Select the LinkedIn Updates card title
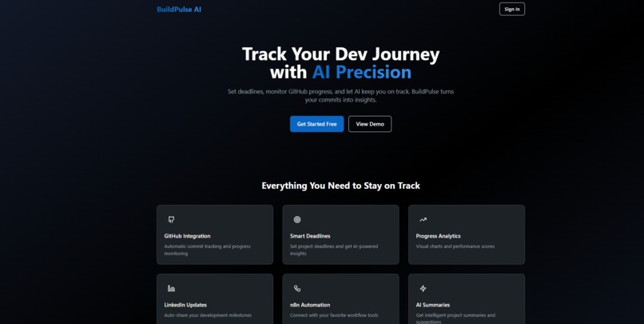644x324 pixels. [185, 305]
